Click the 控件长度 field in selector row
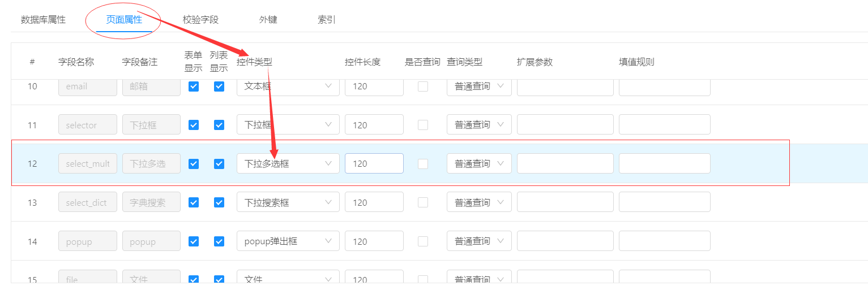 pos(374,125)
